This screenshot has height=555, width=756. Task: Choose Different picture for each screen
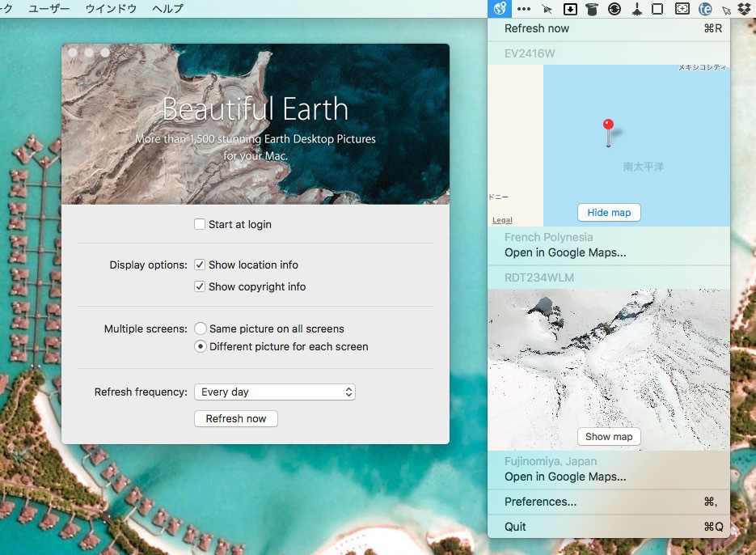[x=201, y=346]
